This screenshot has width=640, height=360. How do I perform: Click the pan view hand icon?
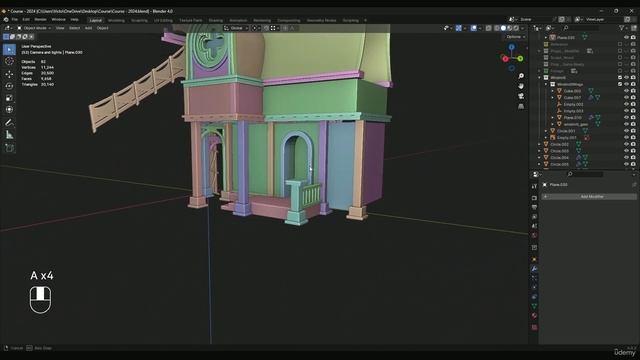[x=521, y=86]
